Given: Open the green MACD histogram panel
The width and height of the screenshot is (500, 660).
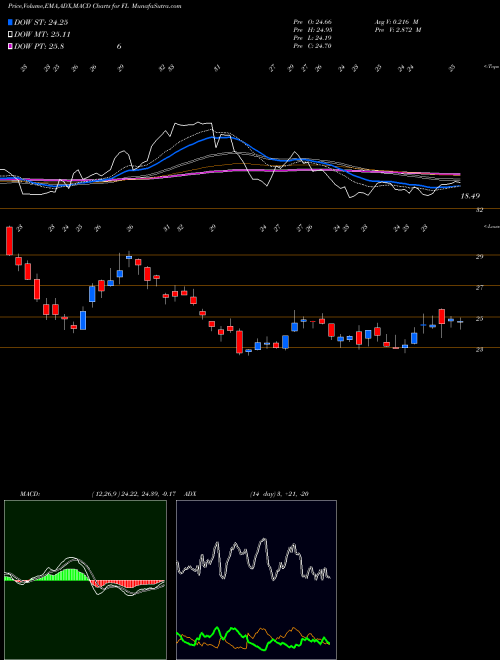Looking at the screenshot, I should [85, 580].
